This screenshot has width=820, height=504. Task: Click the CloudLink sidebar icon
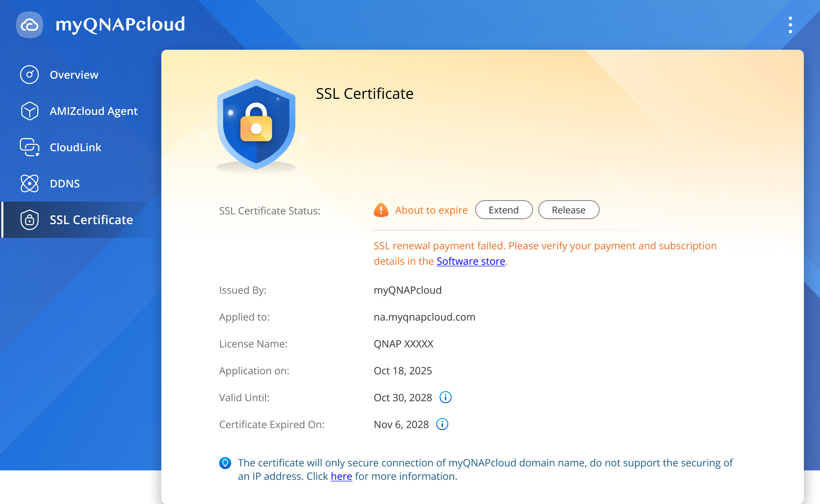(30, 147)
